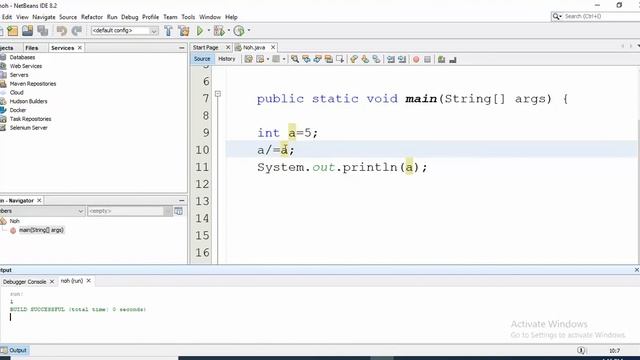Select the Noh.java editor tab
The width and height of the screenshot is (640, 360).
pos(254,48)
